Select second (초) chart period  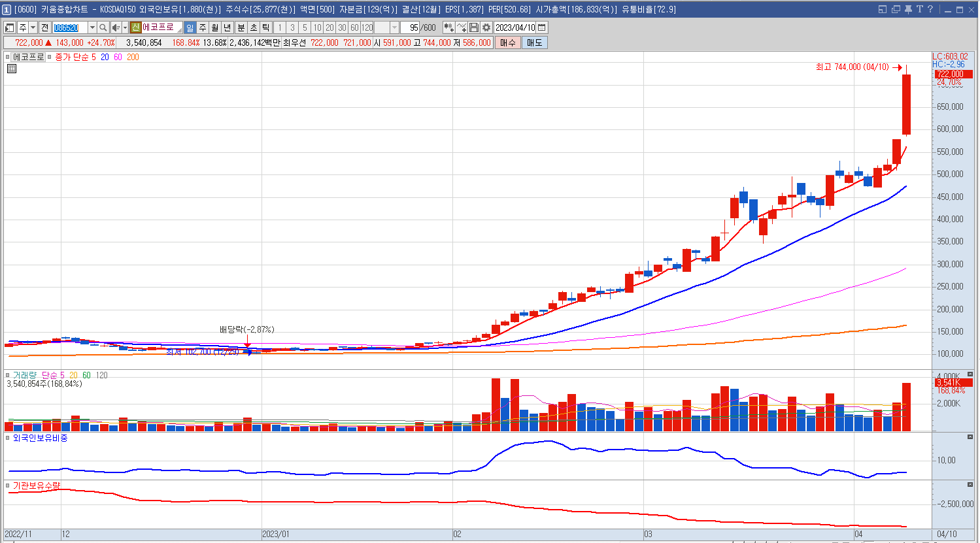click(254, 27)
